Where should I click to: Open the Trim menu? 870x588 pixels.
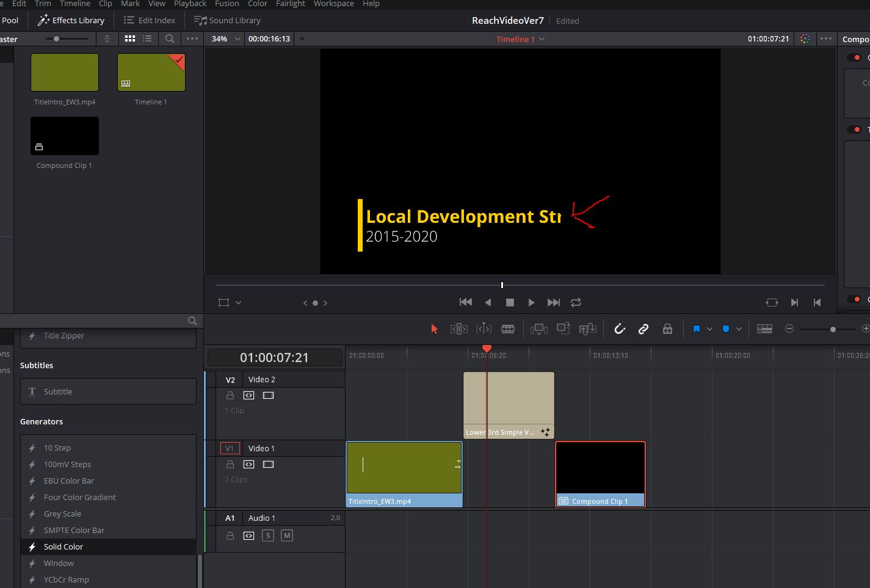43,4
